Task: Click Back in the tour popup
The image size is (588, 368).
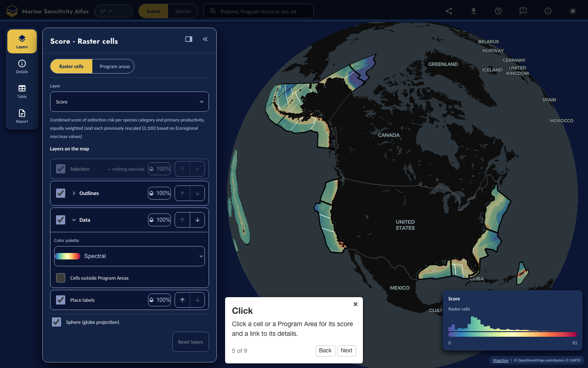Action: click(x=325, y=351)
